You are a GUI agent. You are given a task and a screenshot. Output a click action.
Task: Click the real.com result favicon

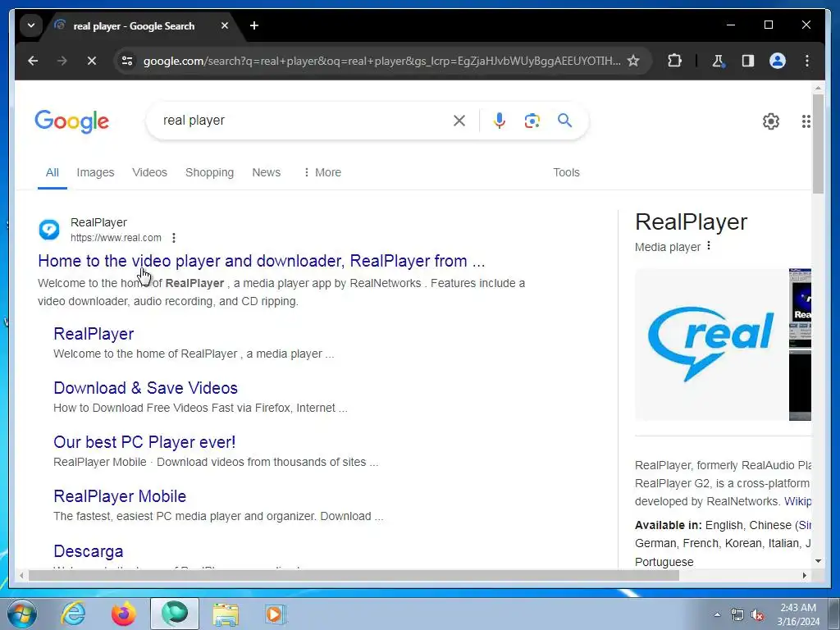(x=49, y=230)
